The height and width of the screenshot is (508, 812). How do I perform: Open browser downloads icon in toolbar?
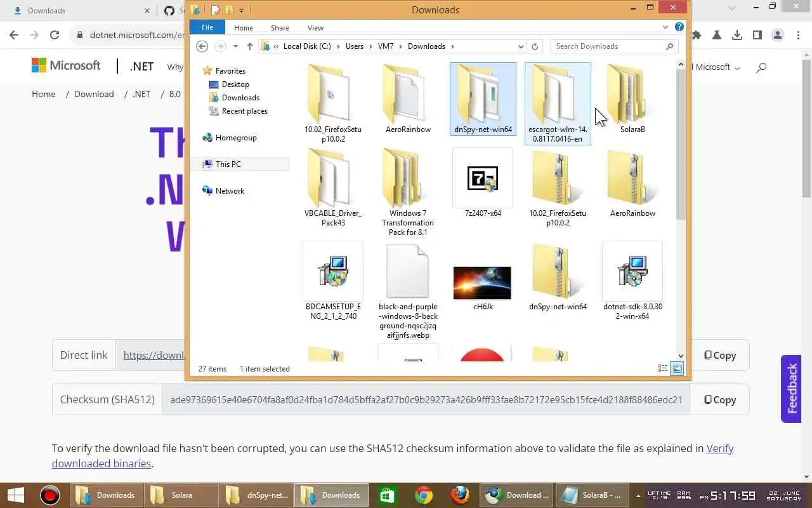coord(737,36)
